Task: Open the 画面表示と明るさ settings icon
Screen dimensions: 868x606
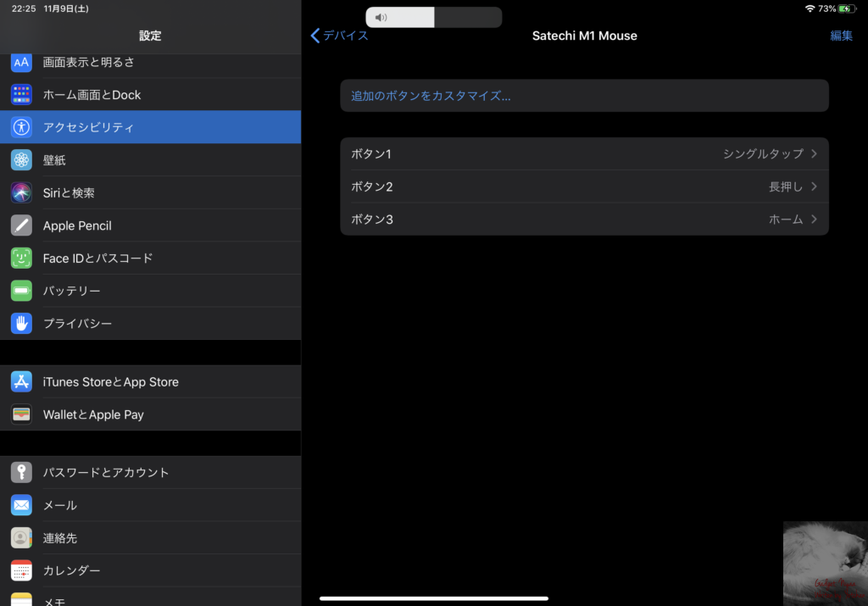Action: [21, 63]
